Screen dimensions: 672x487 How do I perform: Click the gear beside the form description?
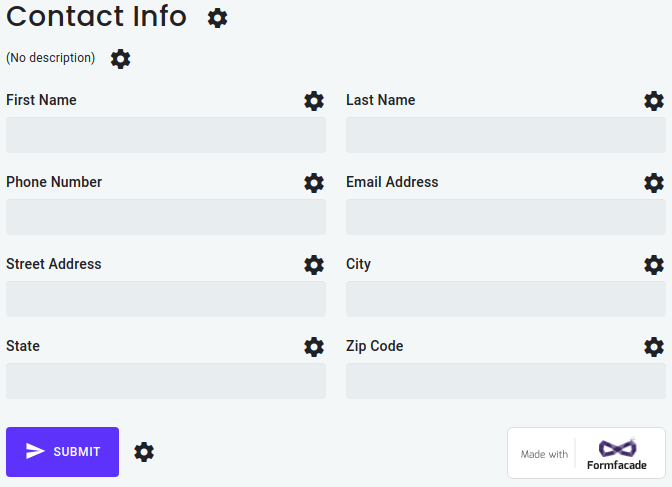point(121,59)
